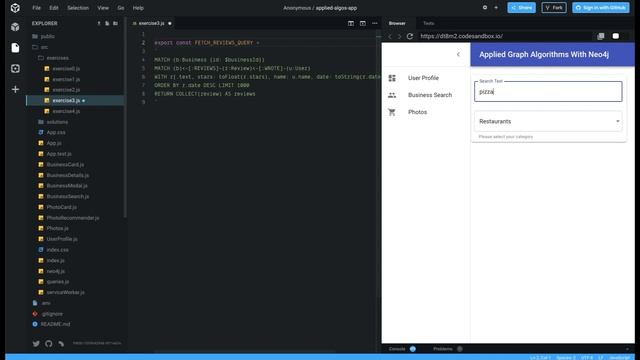Screen dimensions: 640x360
Task: Open the Selection menu
Action: tap(78, 8)
